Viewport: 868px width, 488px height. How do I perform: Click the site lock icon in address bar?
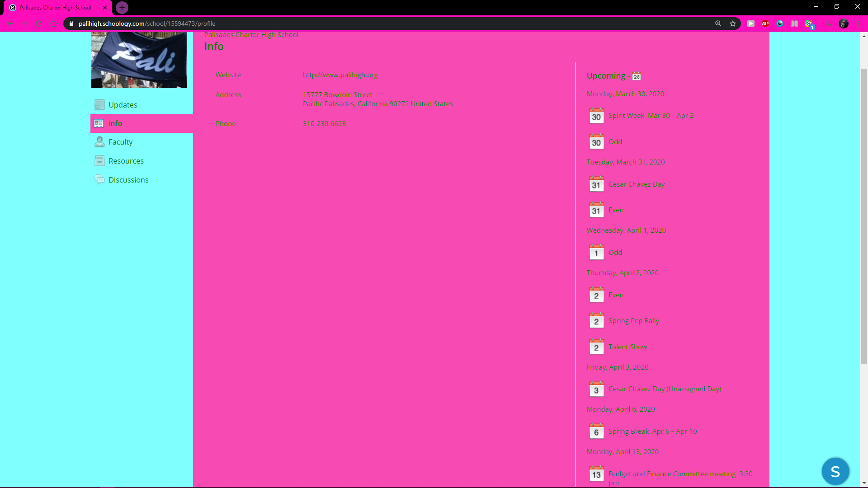click(x=71, y=23)
